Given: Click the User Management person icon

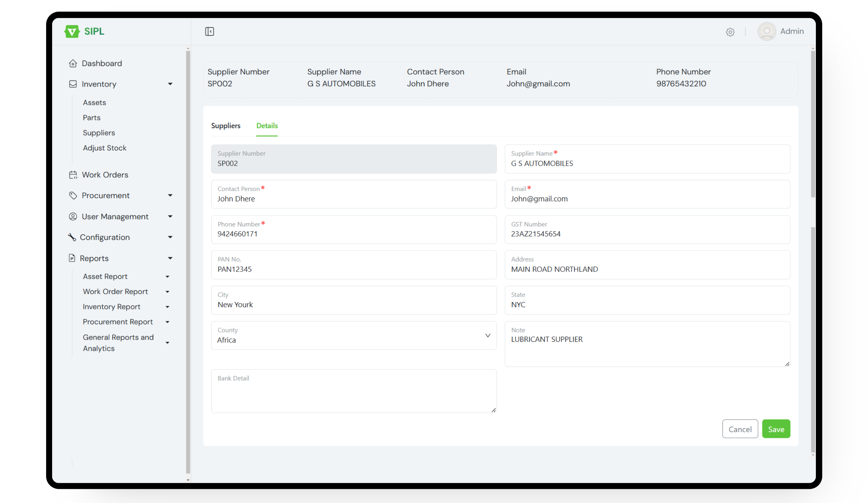Looking at the screenshot, I should pos(73,216).
